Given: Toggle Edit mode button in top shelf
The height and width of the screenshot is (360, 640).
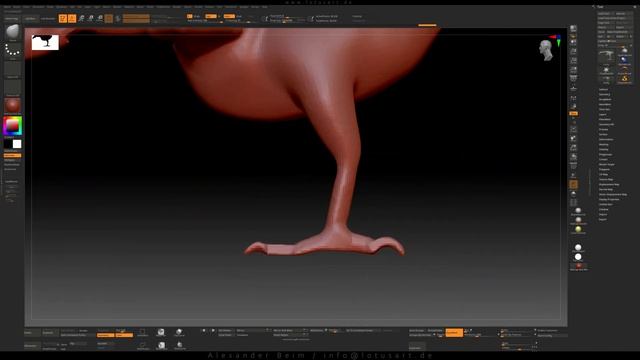Looking at the screenshot, I should 63,18.
